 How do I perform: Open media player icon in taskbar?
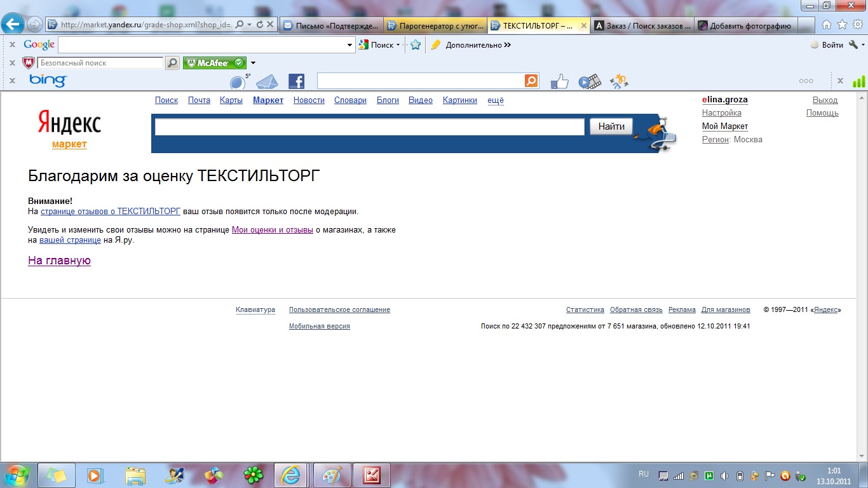tap(95, 475)
